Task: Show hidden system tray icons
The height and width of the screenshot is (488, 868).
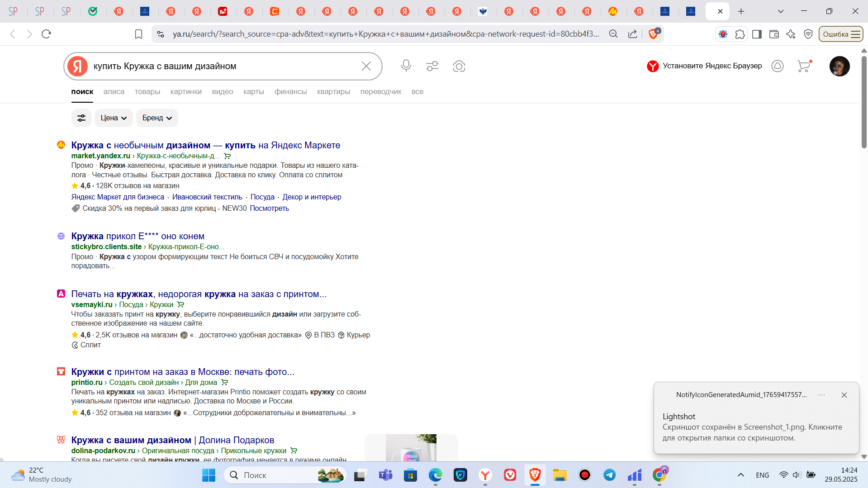Action: tap(741, 475)
